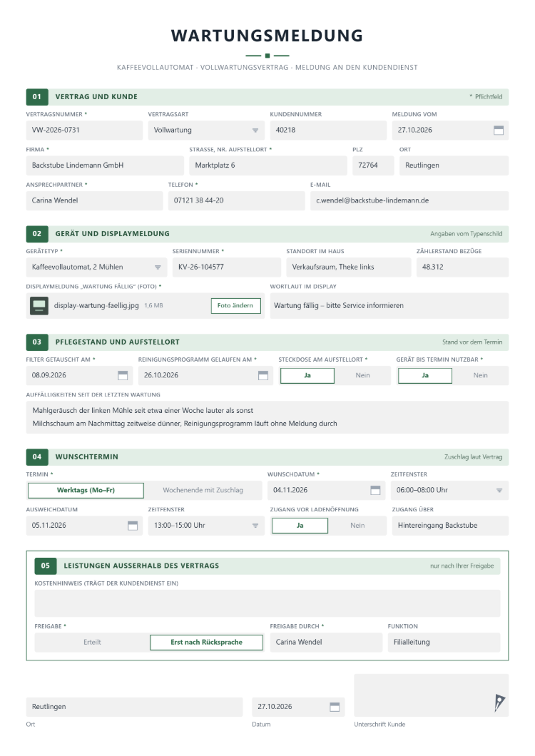Edit the Seriennummer field KV-26-104577
The image size is (535, 756).
click(x=227, y=267)
